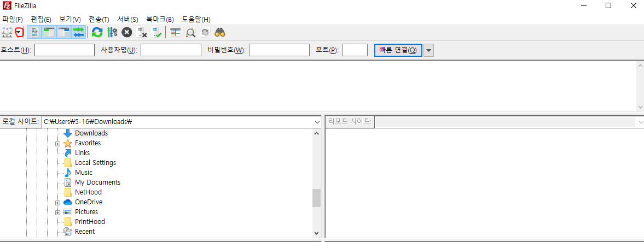Open the 보기(V) menu
This screenshot has width=644, height=242.
click(70, 19)
